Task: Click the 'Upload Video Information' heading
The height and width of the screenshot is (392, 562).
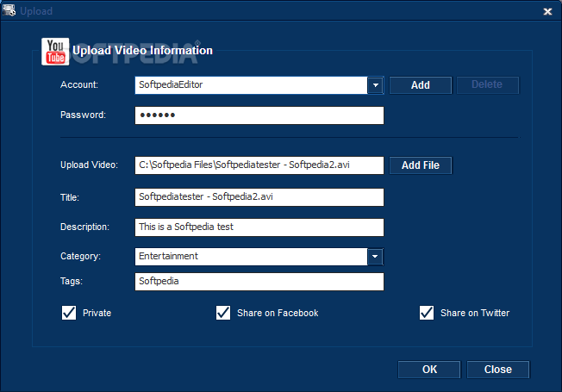Action: pyautogui.click(x=142, y=51)
